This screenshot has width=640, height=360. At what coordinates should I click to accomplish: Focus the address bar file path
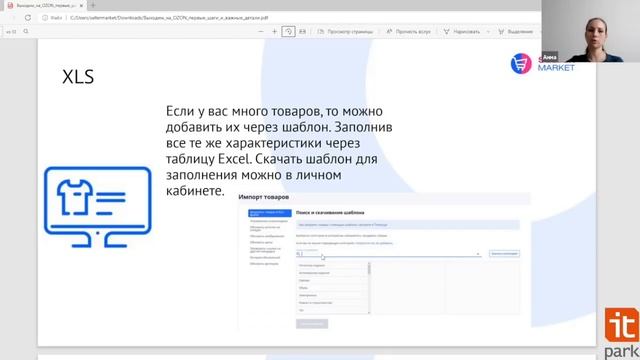[169, 18]
